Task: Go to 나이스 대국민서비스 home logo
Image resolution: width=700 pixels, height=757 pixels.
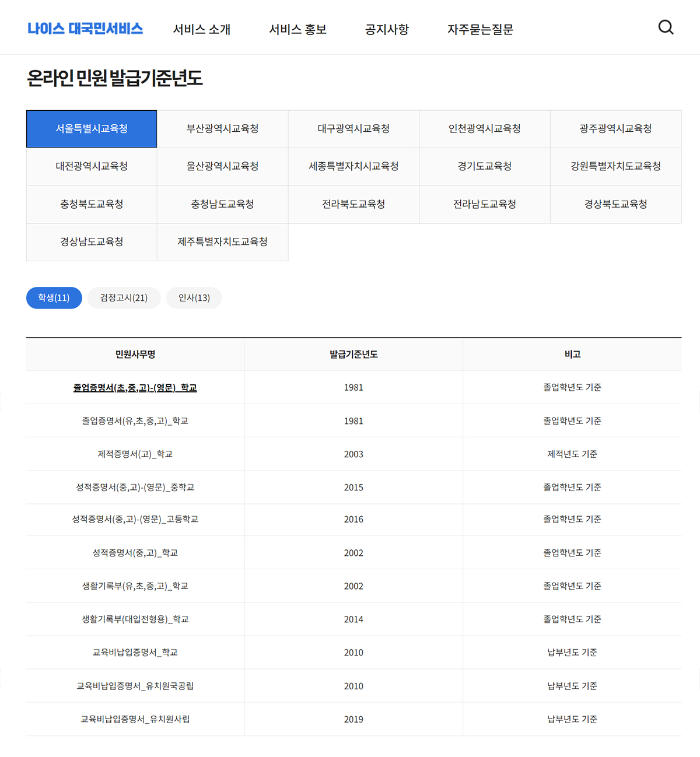Action: coord(85,29)
